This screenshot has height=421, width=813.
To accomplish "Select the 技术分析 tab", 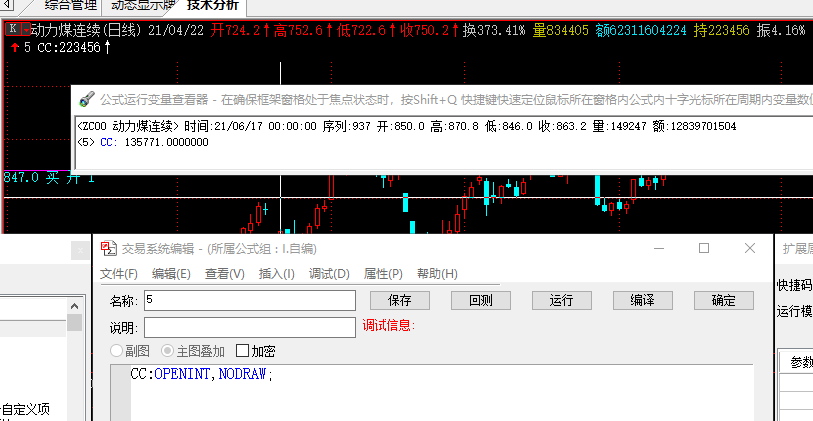I will click(x=213, y=6).
